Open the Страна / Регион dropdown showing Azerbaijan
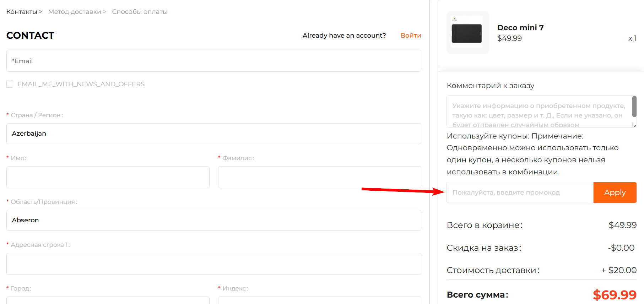The width and height of the screenshot is (644, 304). [x=213, y=134]
